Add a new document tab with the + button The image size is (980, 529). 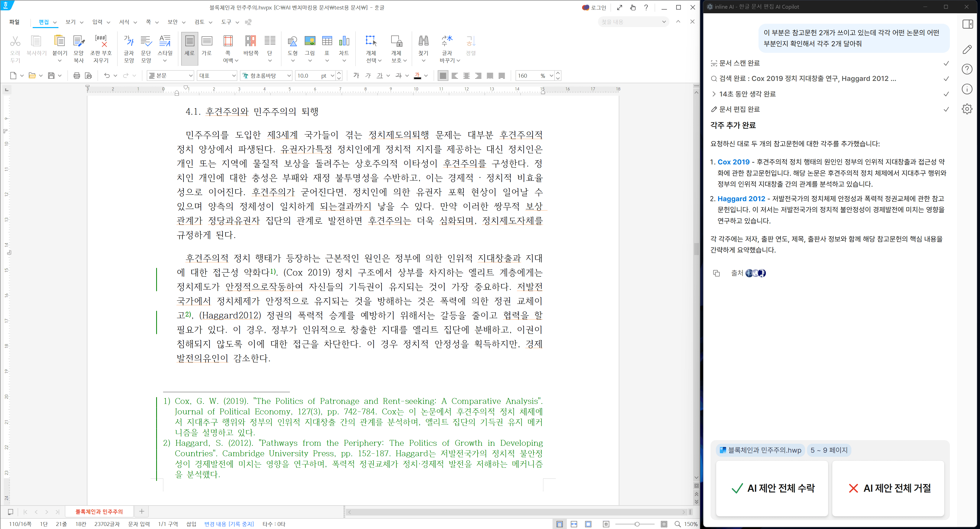point(142,511)
